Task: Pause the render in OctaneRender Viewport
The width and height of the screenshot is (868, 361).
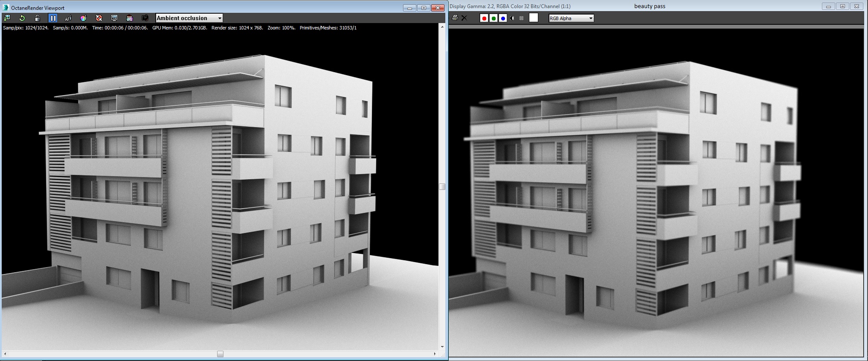Action: [x=53, y=18]
